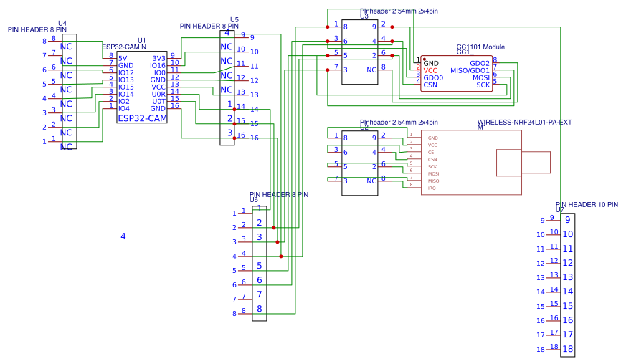Click the PIN HEADER 10 PIN label
Viewport: 626px width, 364px height.
[587, 205]
